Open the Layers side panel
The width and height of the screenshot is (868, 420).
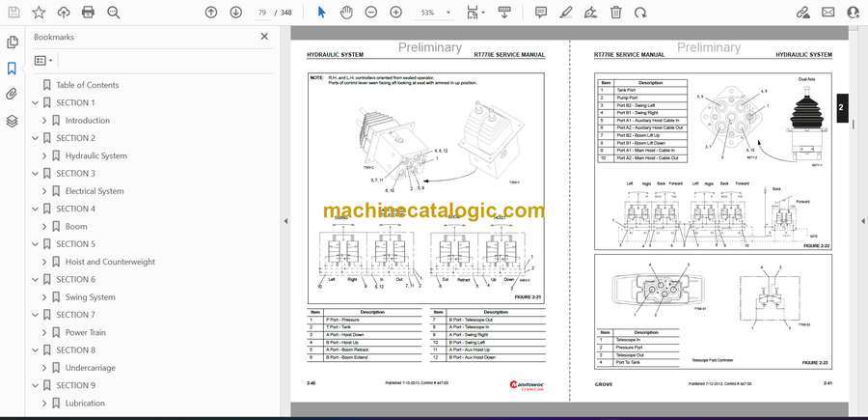[x=13, y=121]
